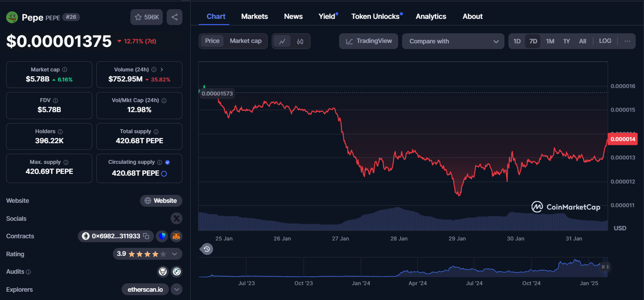This screenshot has width=644, height=300.
Task: Click the 29 Jan date on chart axis
Action: (457, 239)
